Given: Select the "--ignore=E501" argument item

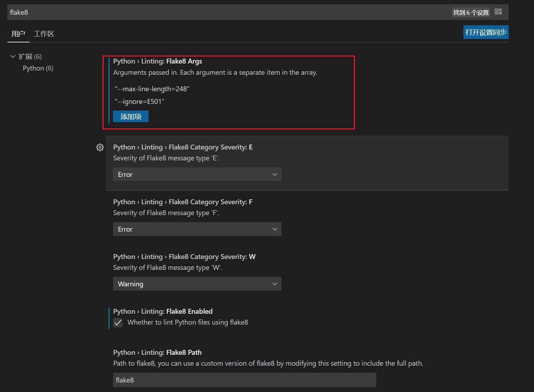Looking at the screenshot, I should coord(139,101).
